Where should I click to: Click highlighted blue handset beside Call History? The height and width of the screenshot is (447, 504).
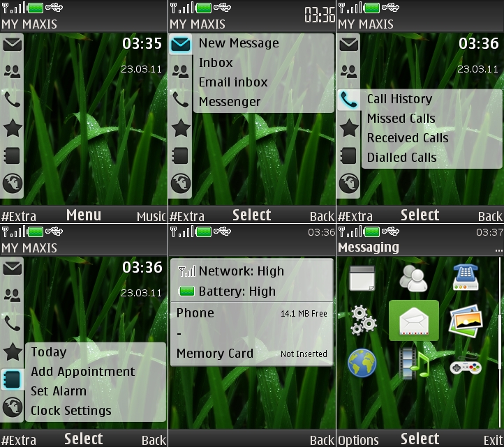(x=349, y=100)
